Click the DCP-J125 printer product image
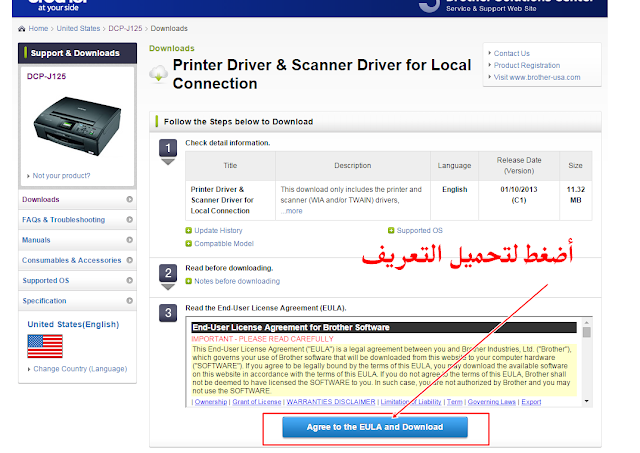 pyautogui.click(x=77, y=126)
